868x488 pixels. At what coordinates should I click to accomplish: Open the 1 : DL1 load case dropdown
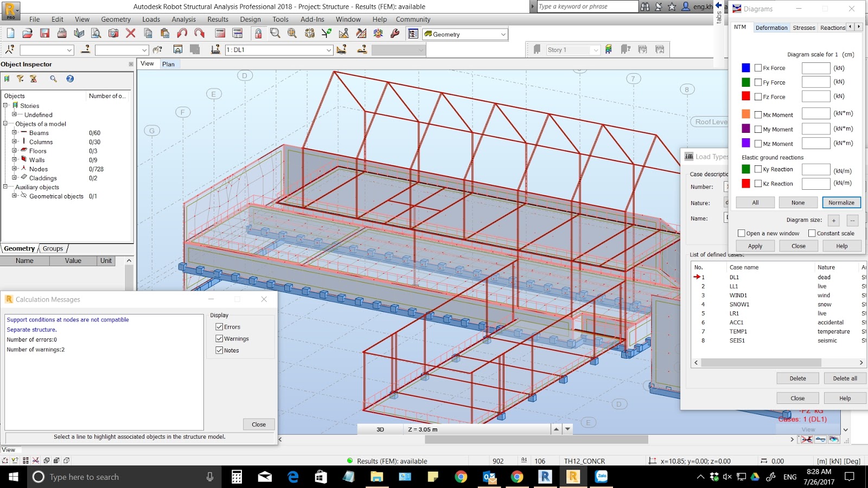329,50
